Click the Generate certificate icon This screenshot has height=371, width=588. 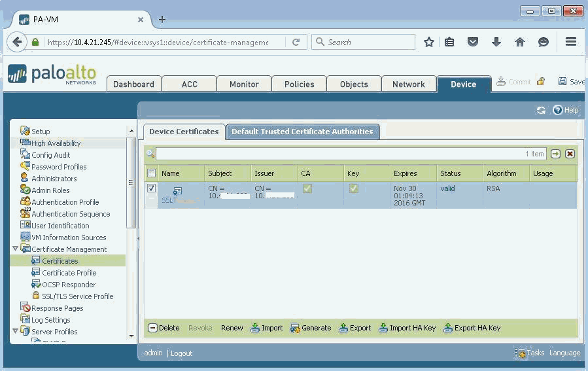click(295, 328)
